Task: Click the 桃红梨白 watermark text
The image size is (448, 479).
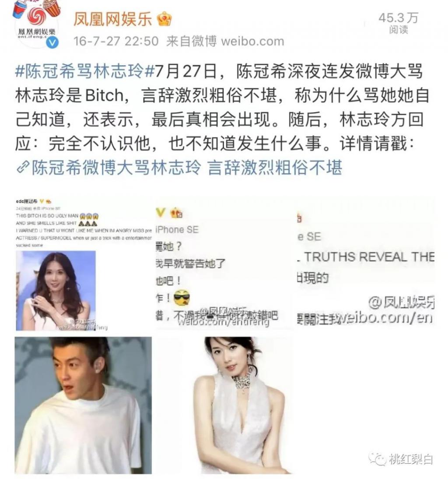Action: point(411,459)
